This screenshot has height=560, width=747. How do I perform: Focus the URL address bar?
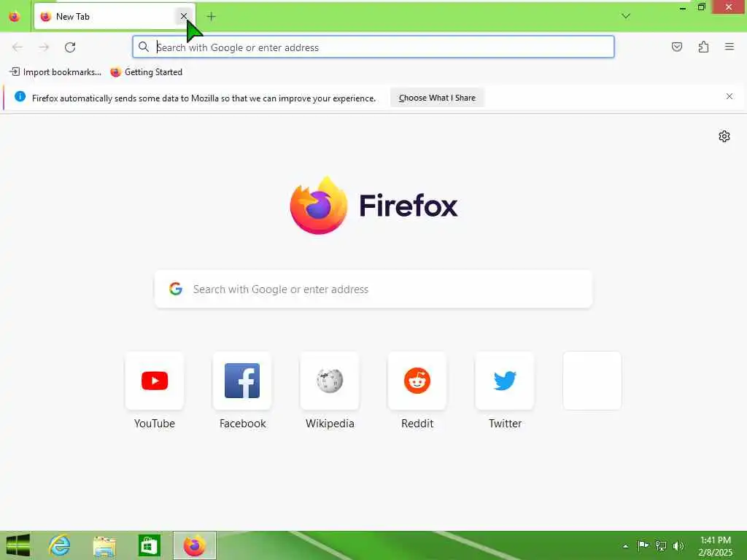pos(373,47)
